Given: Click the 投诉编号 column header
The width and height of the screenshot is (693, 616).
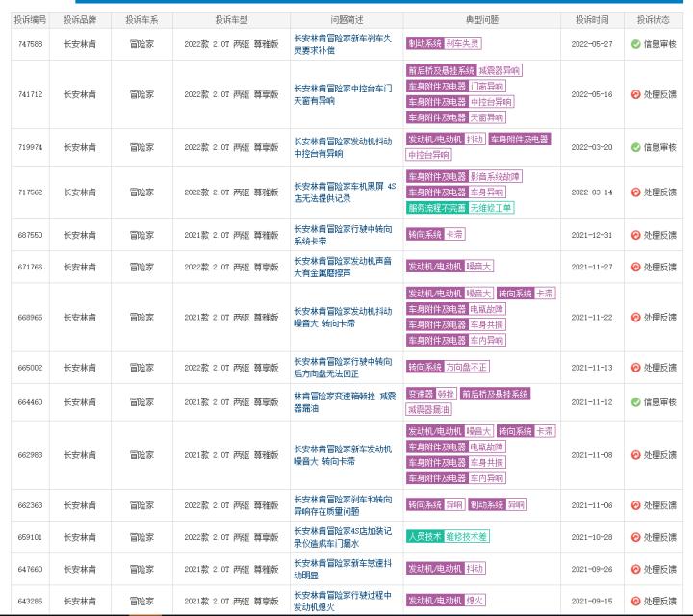Looking at the screenshot, I should (30, 20).
